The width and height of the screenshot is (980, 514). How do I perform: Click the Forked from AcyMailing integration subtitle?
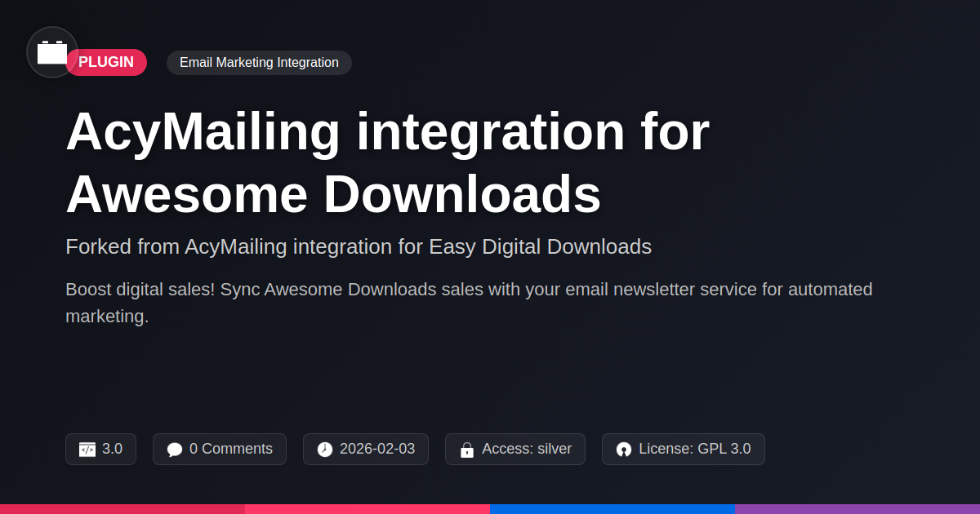[x=359, y=246]
